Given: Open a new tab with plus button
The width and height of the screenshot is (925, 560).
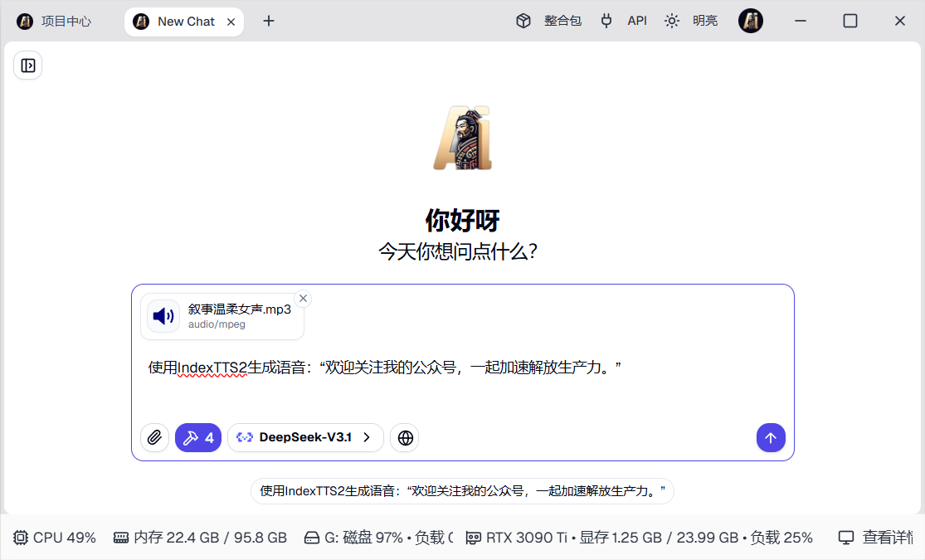Looking at the screenshot, I should [269, 22].
